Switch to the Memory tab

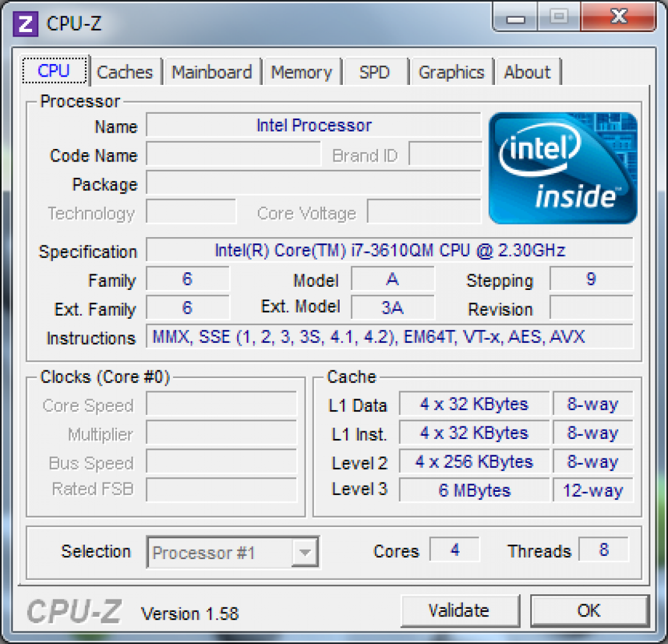pyautogui.click(x=301, y=72)
